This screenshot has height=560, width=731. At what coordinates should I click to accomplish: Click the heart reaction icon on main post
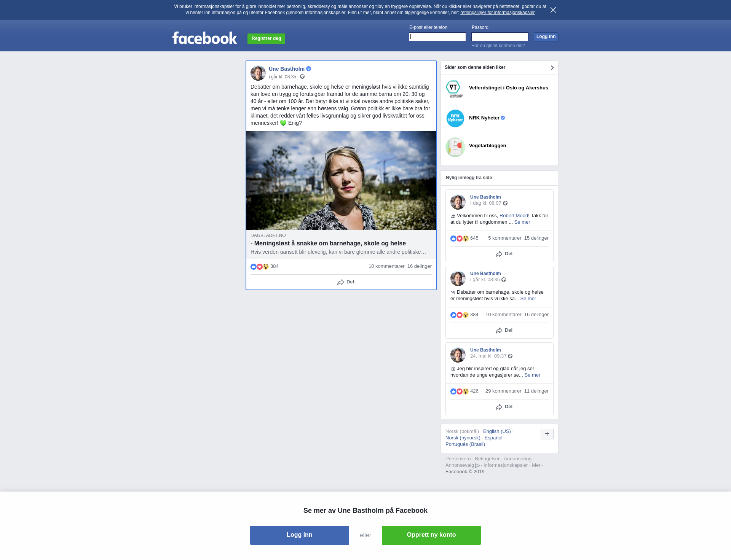tap(260, 267)
